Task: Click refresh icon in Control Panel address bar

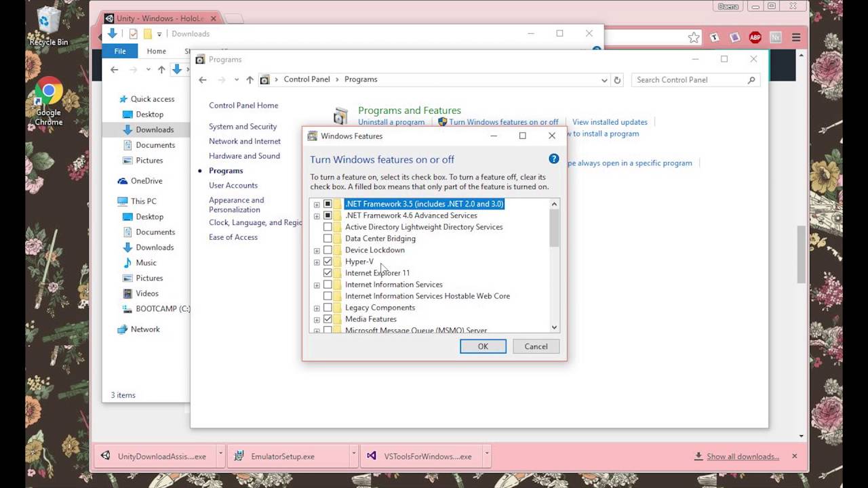Action: [617, 80]
